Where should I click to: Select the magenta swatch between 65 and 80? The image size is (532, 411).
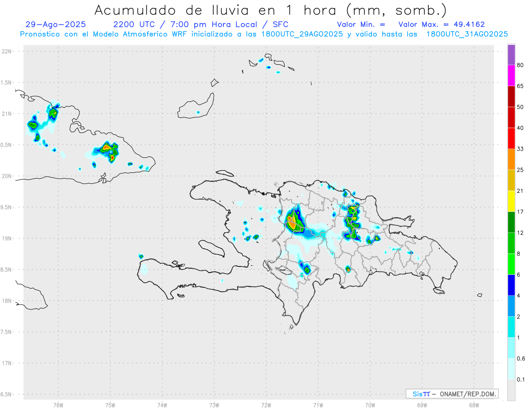click(511, 75)
